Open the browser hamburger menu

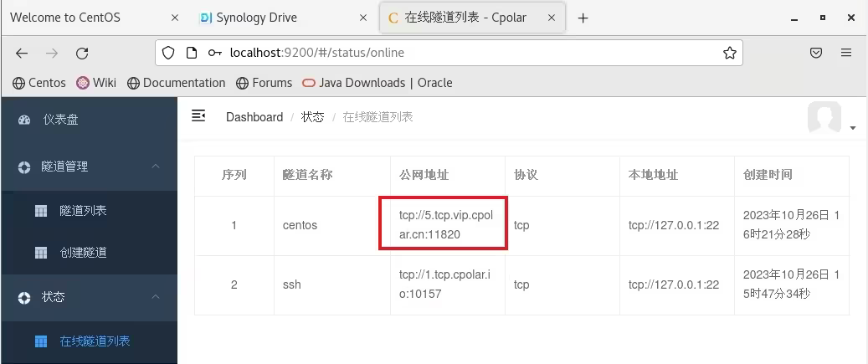(x=846, y=53)
